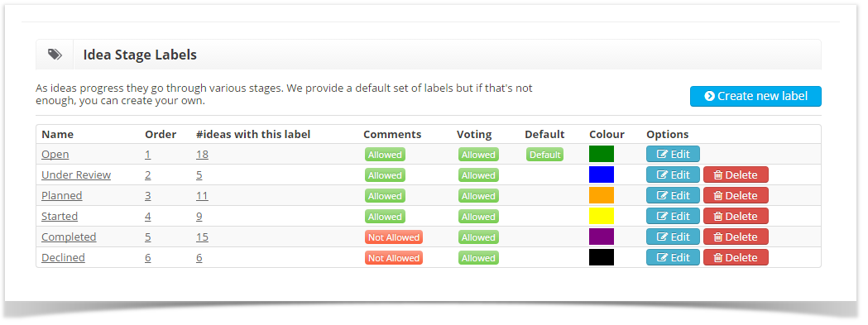Click the trash icon in Planned row
This screenshot has width=868, height=325.
click(718, 195)
